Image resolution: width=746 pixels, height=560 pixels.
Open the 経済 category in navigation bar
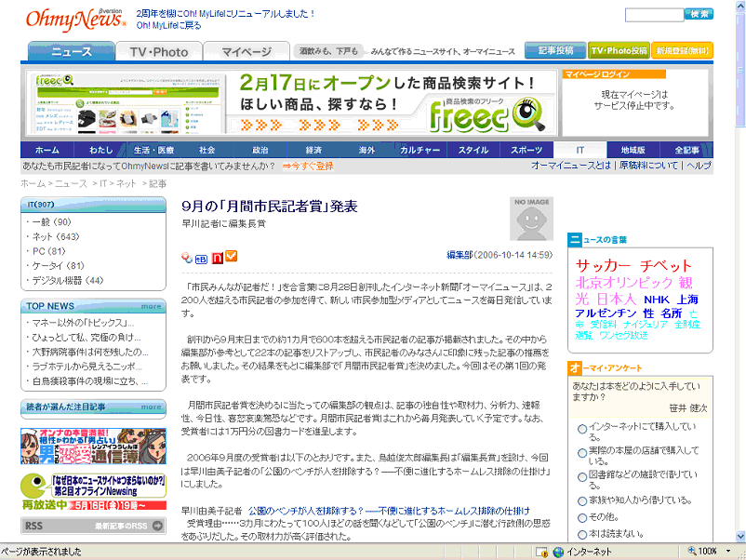[313, 150]
